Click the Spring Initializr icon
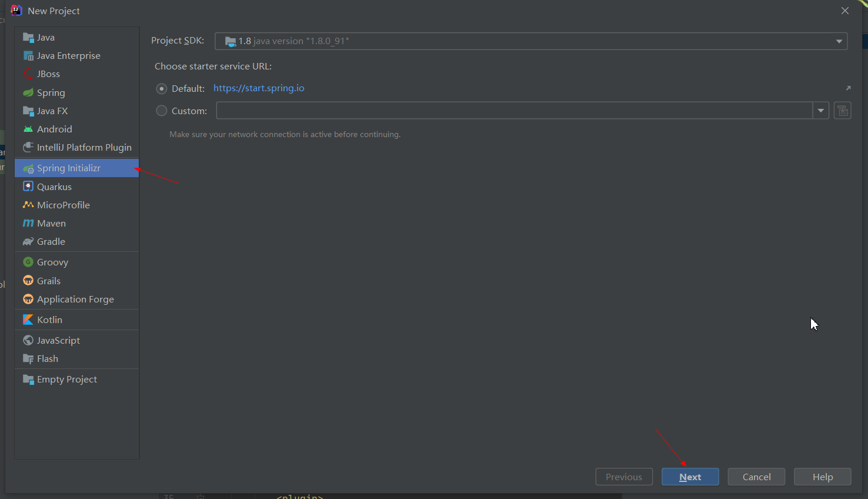Screen dimensions: 868x499 [x=28, y=168]
